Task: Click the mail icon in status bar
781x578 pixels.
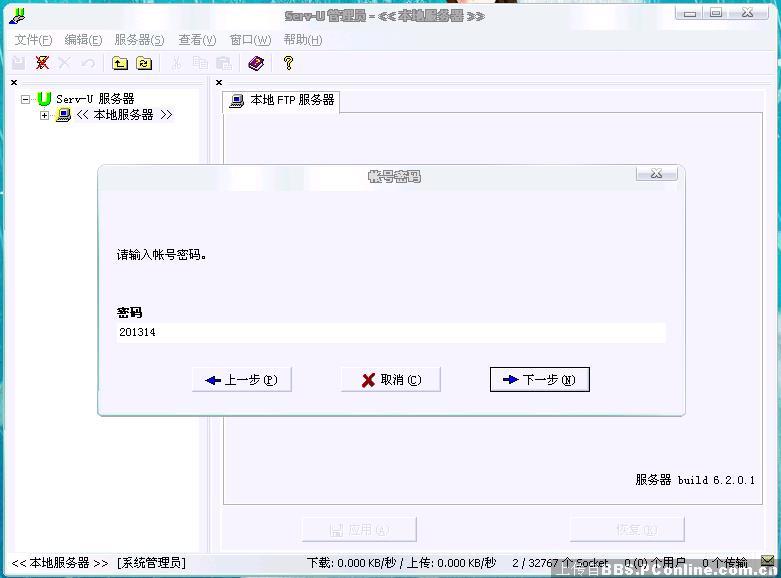Action: [x=767, y=563]
